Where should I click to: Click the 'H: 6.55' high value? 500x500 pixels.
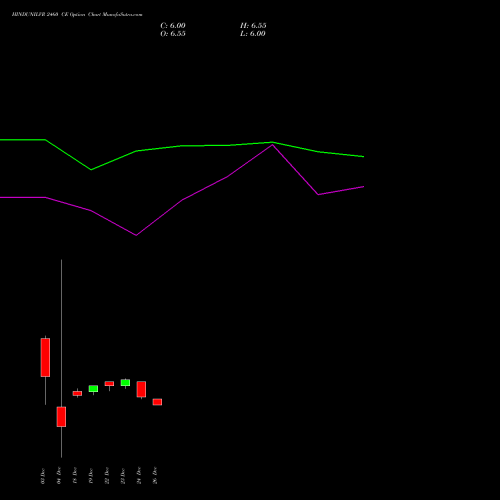tap(253, 26)
